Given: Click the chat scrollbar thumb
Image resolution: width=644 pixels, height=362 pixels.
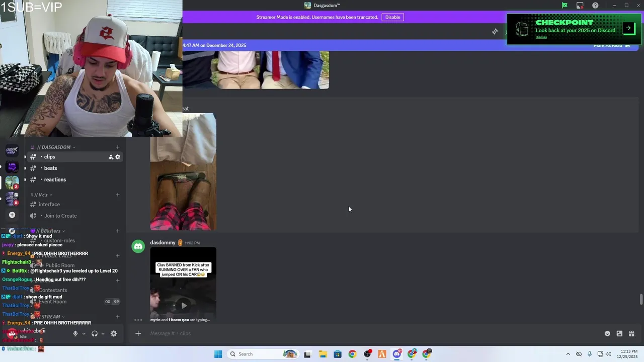Looking at the screenshot, I should pos(641,299).
